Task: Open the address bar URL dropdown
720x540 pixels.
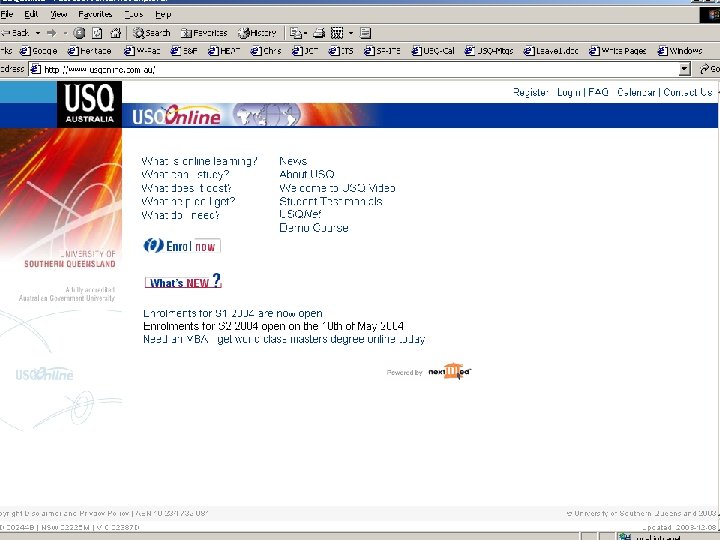Action: point(685,69)
